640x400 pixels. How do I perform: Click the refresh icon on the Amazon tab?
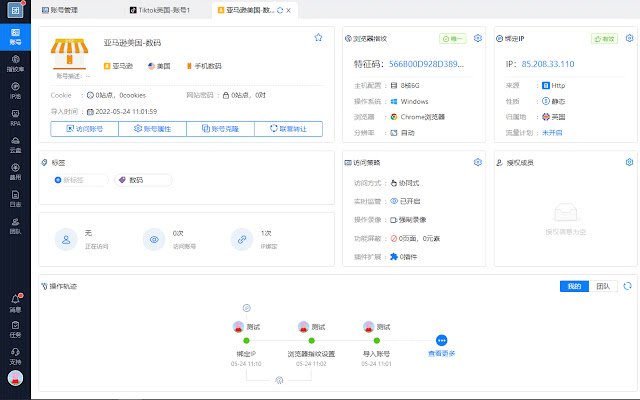pos(280,10)
